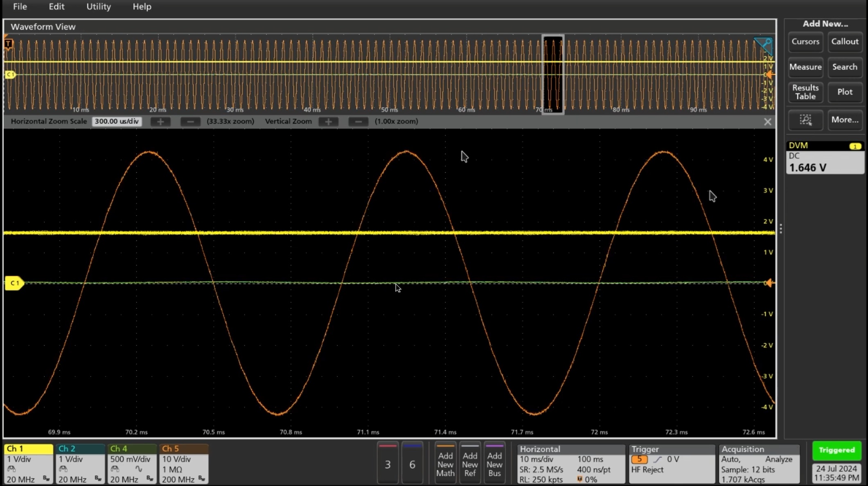Image resolution: width=868 pixels, height=486 pixels.
Task: Open the Horizontal settings badge
Action: [x=570, y=464]
